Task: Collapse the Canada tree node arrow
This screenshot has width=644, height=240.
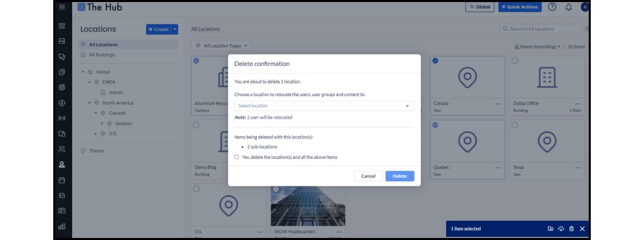Action: tap(96, 113)
